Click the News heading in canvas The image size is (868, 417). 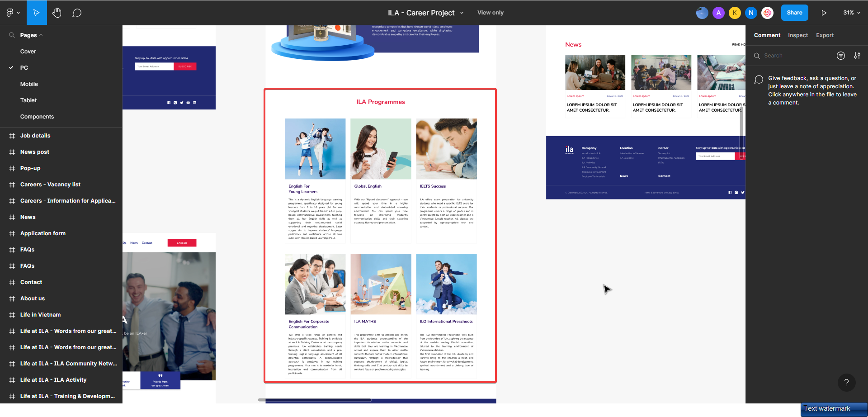(x=573, y=44)
